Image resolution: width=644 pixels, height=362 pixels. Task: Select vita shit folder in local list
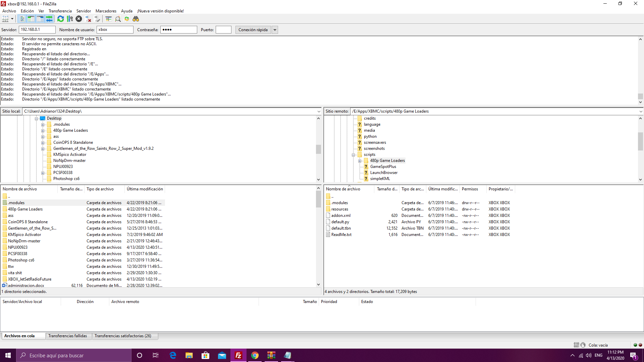pyautogui.click(x=15, y=273)
